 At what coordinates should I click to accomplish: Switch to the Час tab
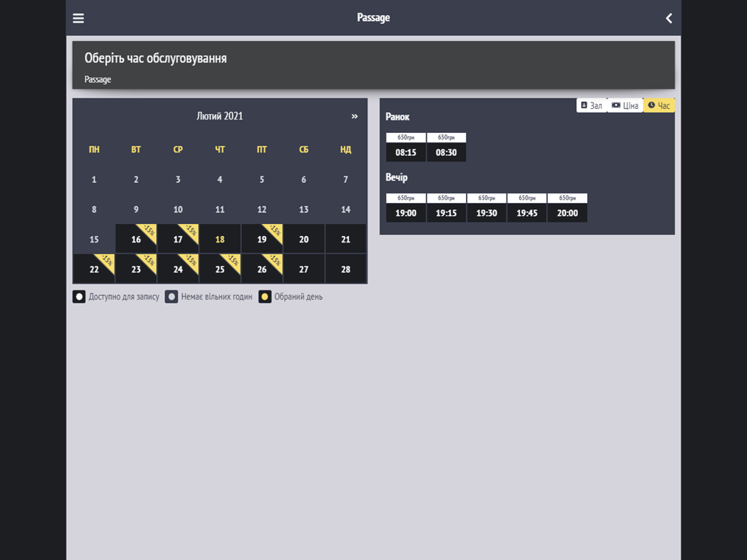tap(659, 105)
